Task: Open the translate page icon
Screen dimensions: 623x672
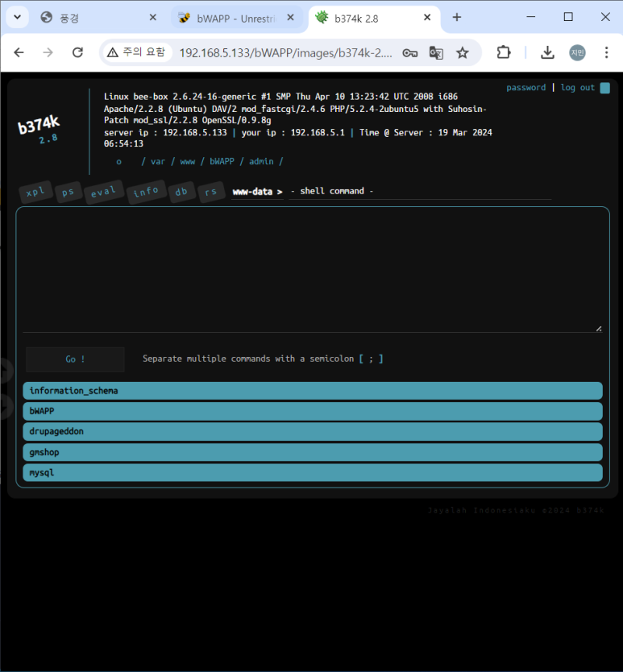Action: coord(436,53)
